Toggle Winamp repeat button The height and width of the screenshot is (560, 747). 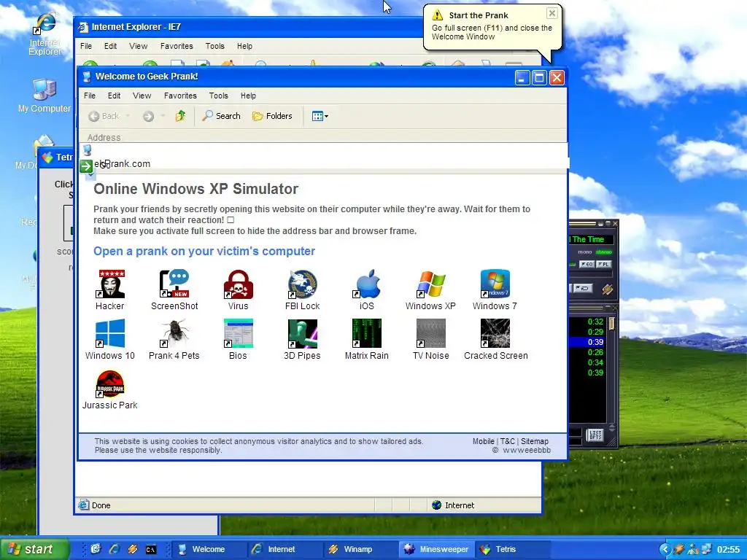[x=581, y=289]
